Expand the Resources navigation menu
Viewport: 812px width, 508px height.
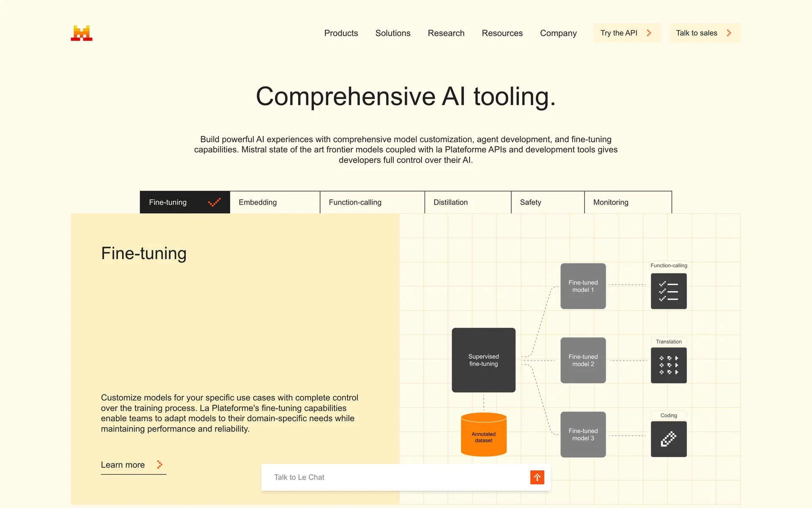(x=502, y=33)
